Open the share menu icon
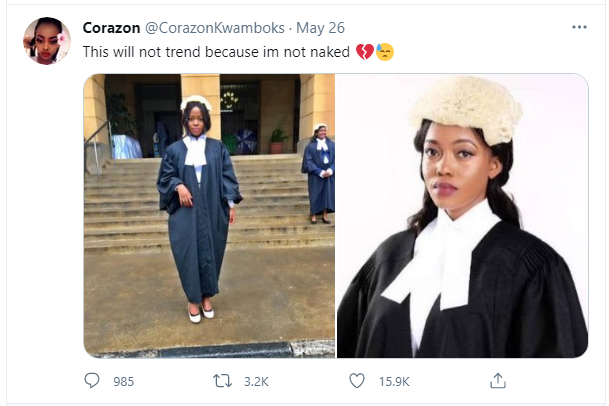The height and width of the screenshot is (406, 609). coord(497,381)
